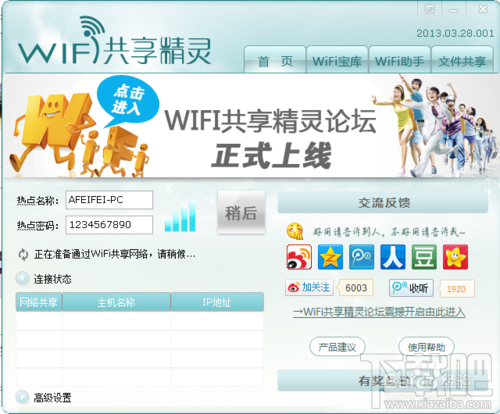Click the refresh spinner status icon
Viewport: 500px width, 414px height.
[x=23, y=255]
